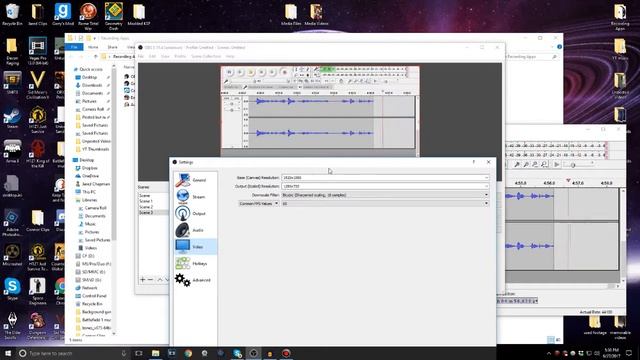Open Garry's Mod desktop icon
This screenshot has height=360, width=640.
[x=63, y=15]
